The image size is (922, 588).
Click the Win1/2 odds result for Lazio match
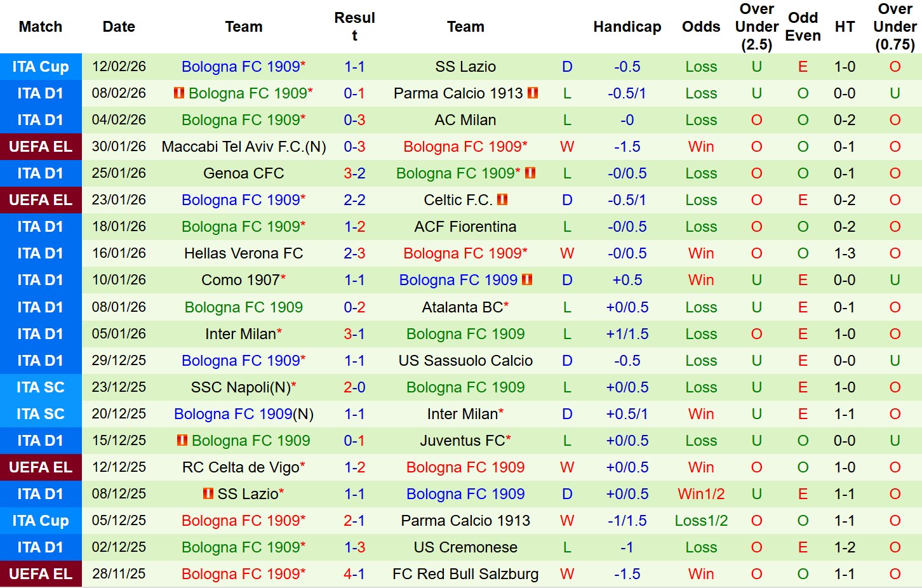click(x=701, y=494)
